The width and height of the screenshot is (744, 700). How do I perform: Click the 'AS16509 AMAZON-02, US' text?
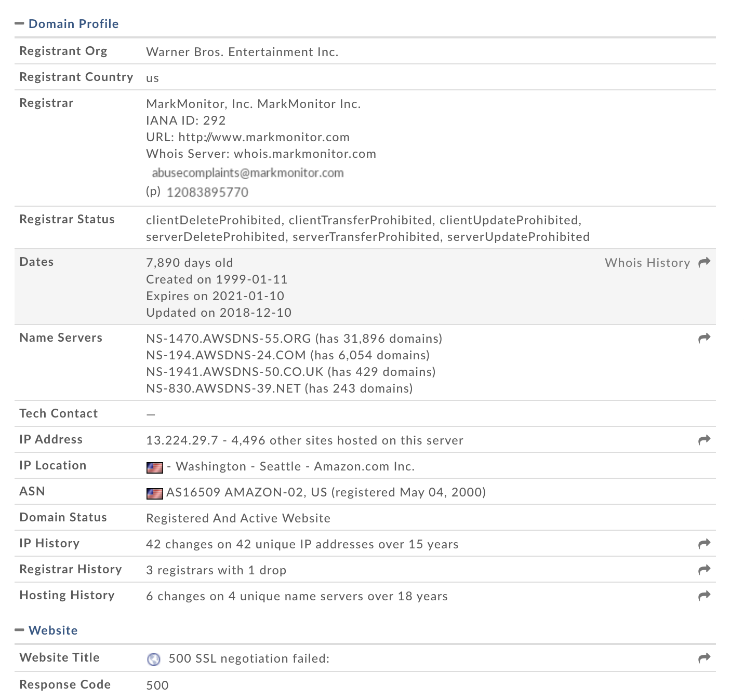point(247,492)
